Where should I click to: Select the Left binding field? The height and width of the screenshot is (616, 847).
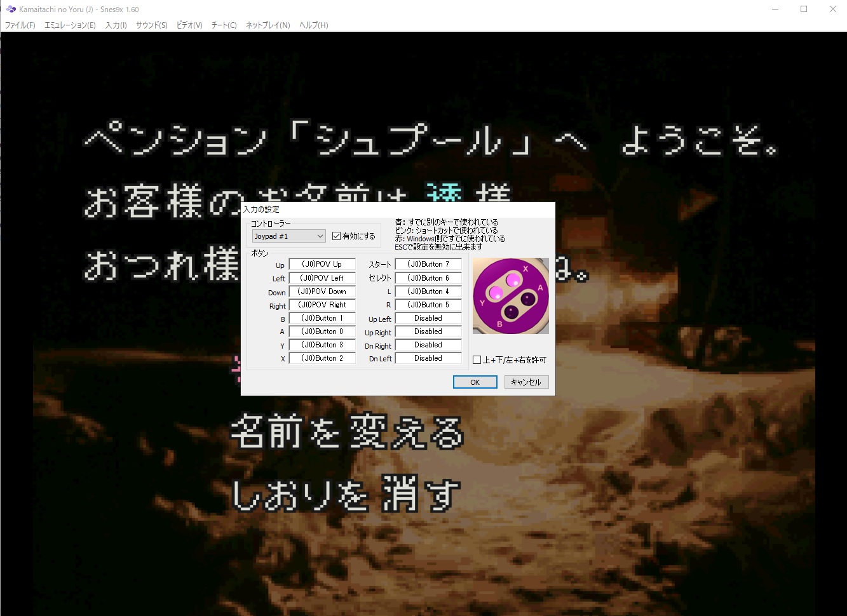click(322, 278)
